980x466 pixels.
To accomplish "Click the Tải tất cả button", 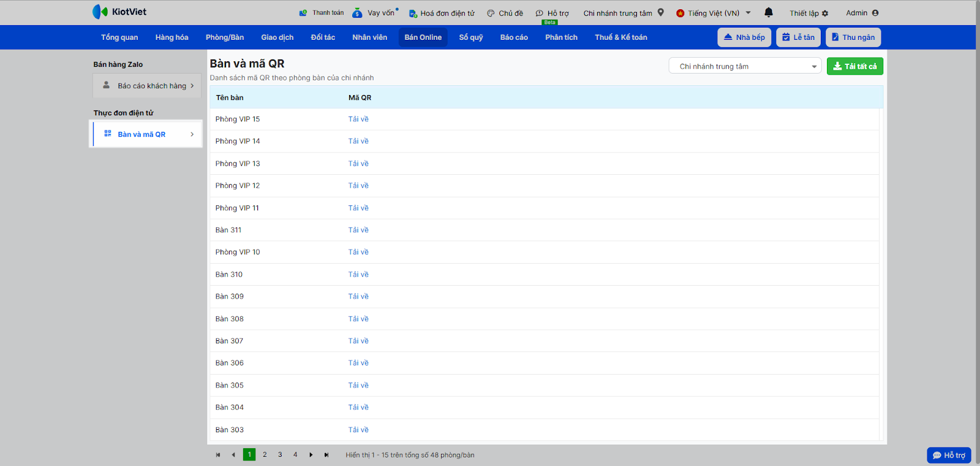I will tap(854, 66).
